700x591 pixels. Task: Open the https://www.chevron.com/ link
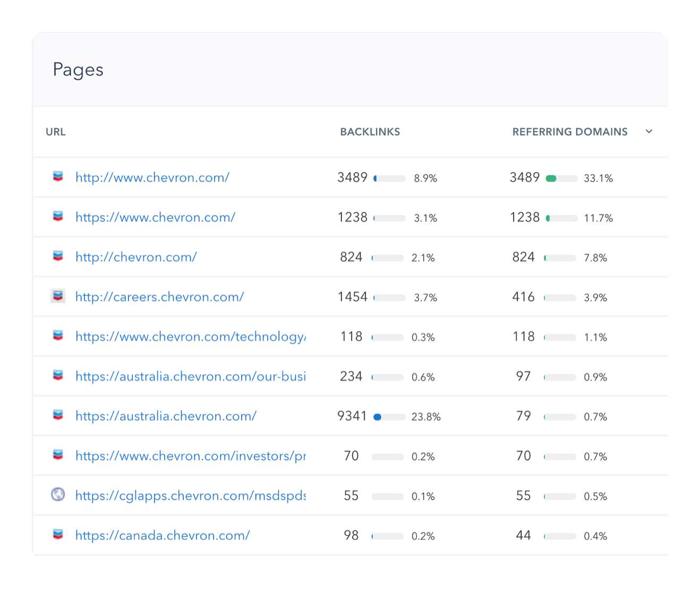pos(155,217)
